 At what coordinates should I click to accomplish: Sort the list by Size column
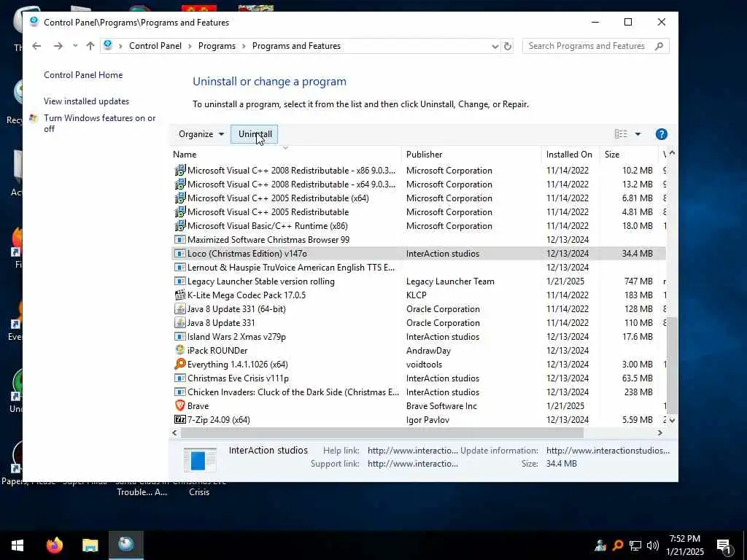(612, 155)
